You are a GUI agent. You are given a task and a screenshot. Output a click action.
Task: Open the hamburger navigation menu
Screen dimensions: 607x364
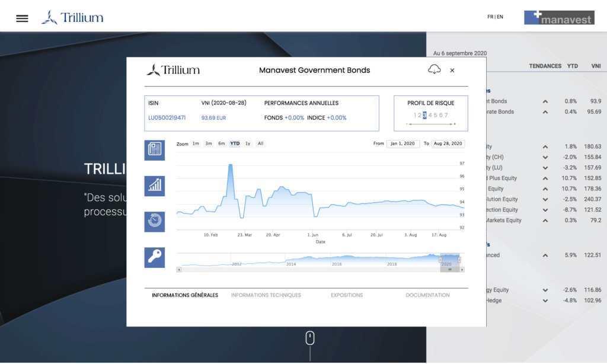point(22,18)
